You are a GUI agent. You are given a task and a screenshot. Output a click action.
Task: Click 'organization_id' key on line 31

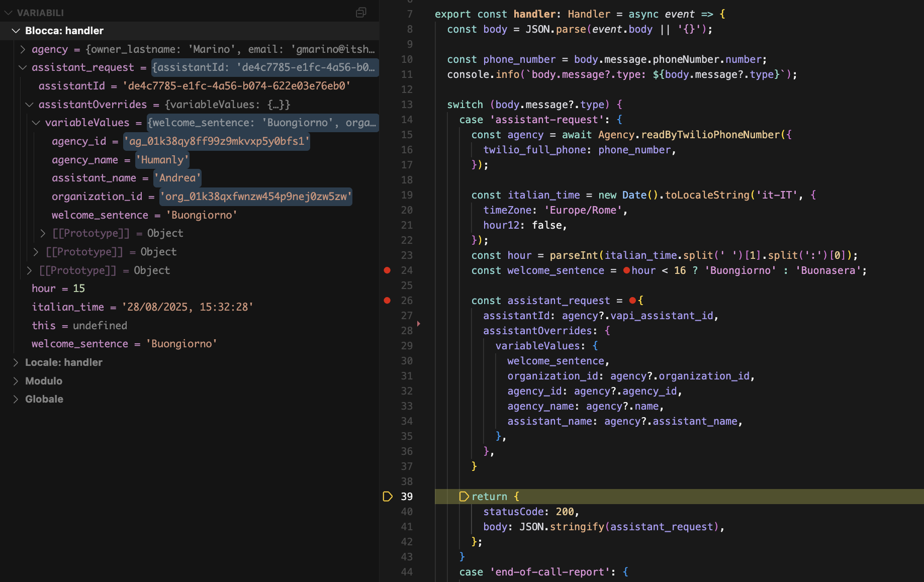(x=552, y=376)
